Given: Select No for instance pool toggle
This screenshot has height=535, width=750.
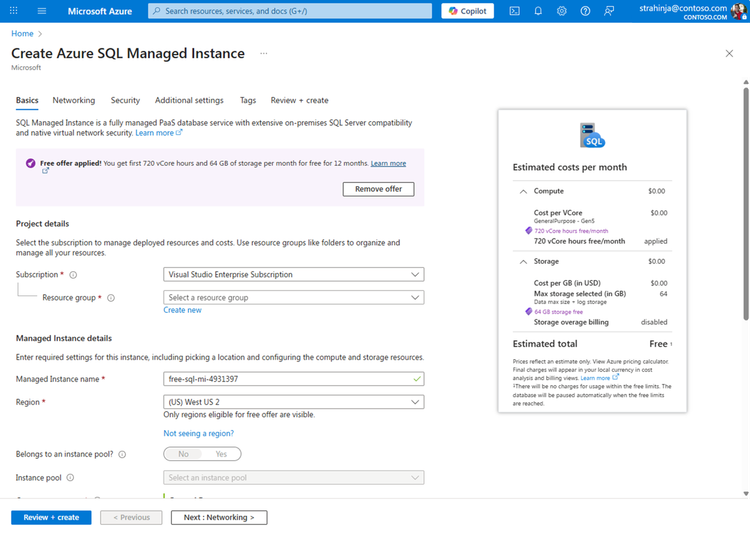Looking at the screenshot, I should 184,454.
